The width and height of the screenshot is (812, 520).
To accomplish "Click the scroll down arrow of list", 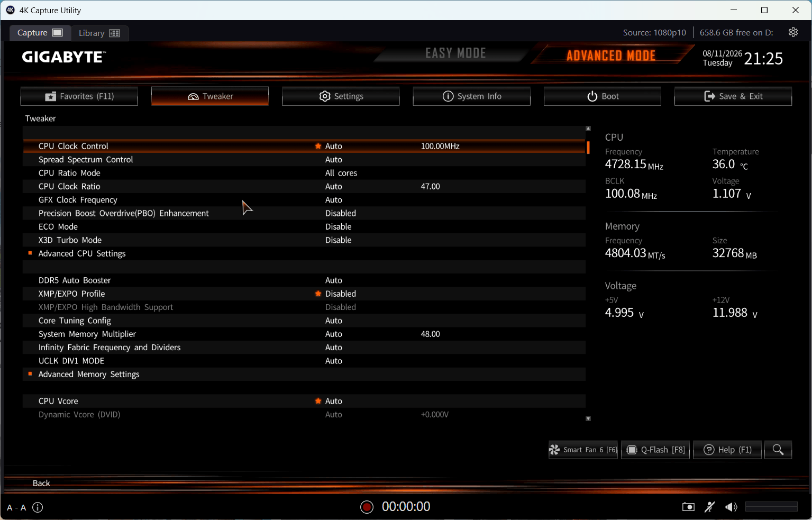I will [x=588, y=418].
